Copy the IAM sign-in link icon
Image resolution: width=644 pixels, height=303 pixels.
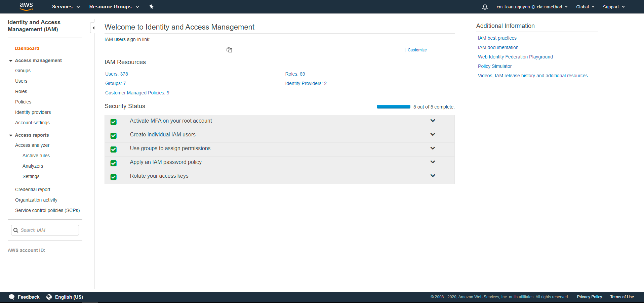click(x=229, y=50)
